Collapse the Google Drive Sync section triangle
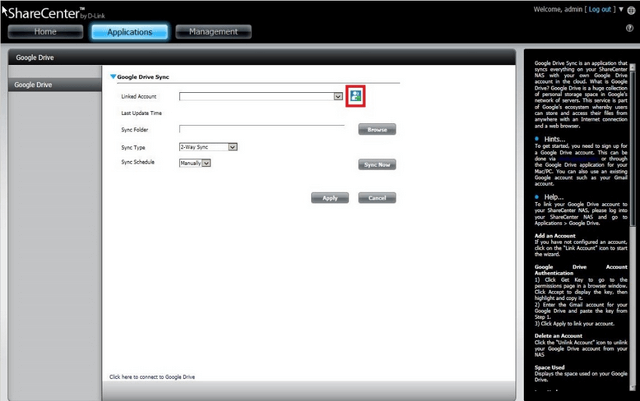The image size is (640, 401). click(x=113, y=76)
